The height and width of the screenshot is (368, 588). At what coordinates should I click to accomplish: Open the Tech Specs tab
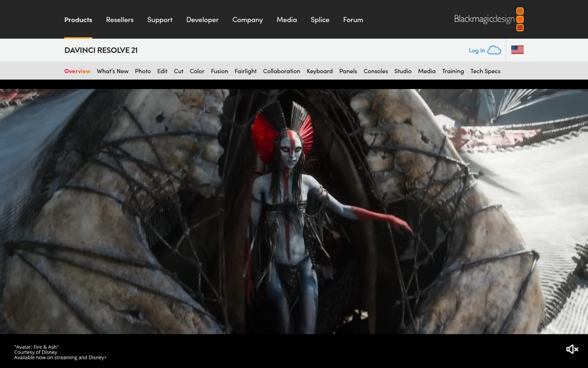(x=485, y=71)
